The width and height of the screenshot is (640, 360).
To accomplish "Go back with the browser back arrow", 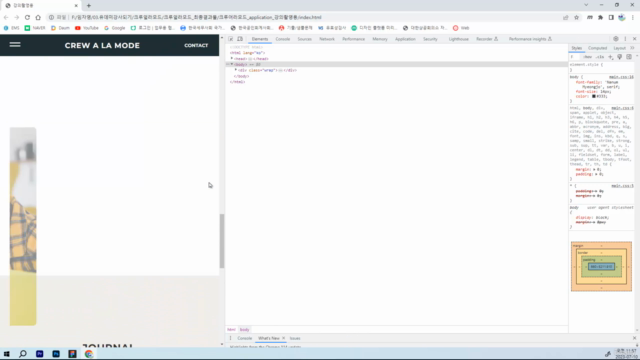I will 6,17.
